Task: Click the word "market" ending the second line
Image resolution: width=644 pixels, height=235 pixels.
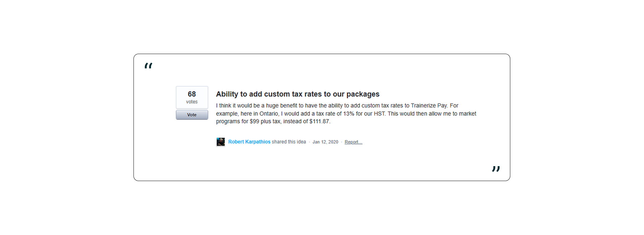Action: pyautogui.click(x=467, y=113)
